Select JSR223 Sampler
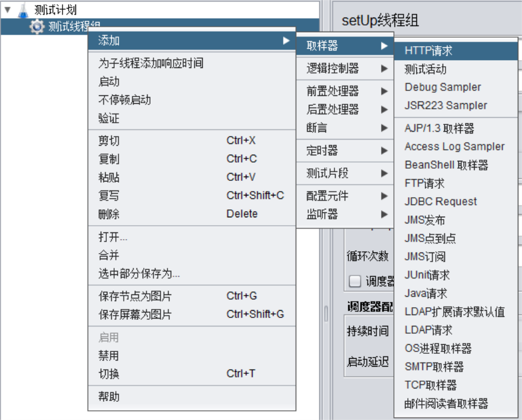Viewport: 522px width, 420px height. click(456, 106)
